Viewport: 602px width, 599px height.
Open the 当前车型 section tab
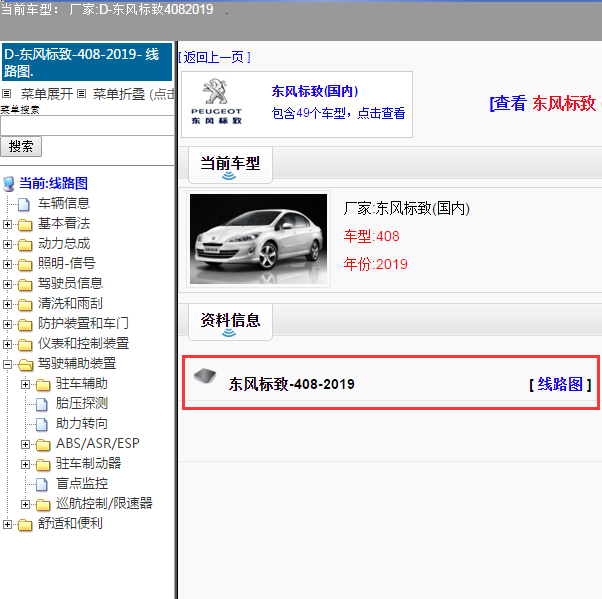230,165
